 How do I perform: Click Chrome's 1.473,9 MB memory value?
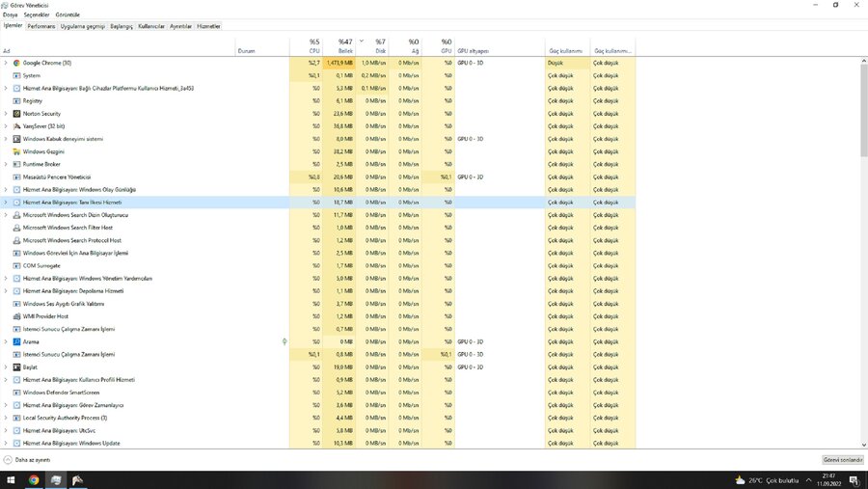[339, 63]
